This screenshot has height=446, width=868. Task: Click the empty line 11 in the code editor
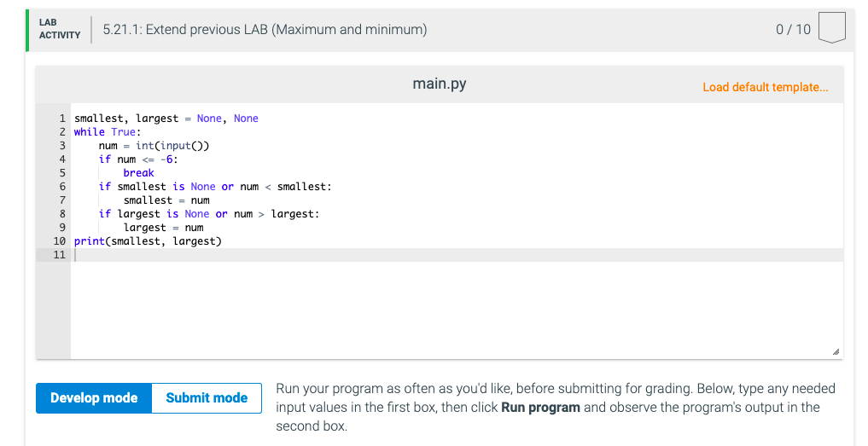pos(457,255)
